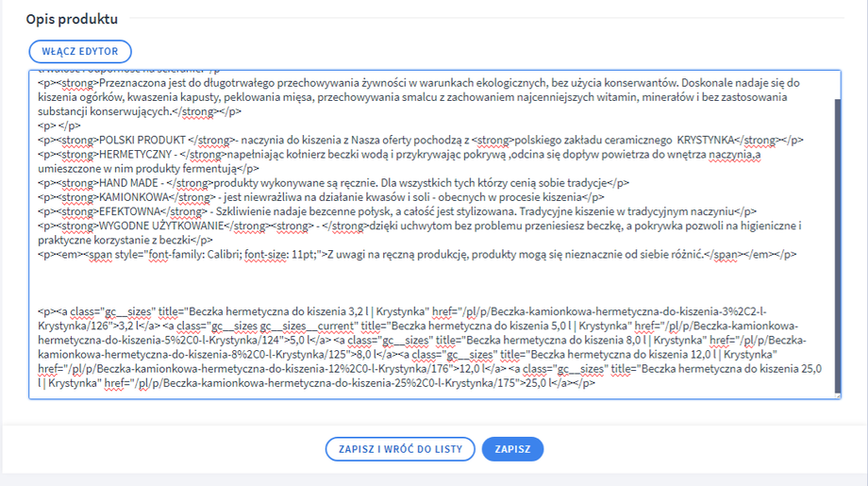
Task: Click the 'polskiego zakładu ceramicznego KRYSTYNKA' text
Action: [x=624, y=140]
